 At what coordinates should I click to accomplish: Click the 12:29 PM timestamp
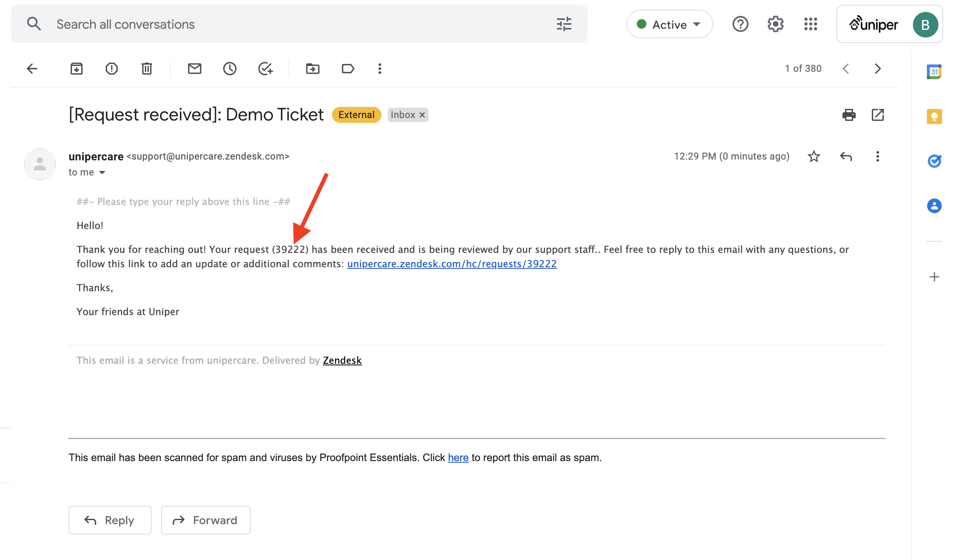click(x=731, y=156)
